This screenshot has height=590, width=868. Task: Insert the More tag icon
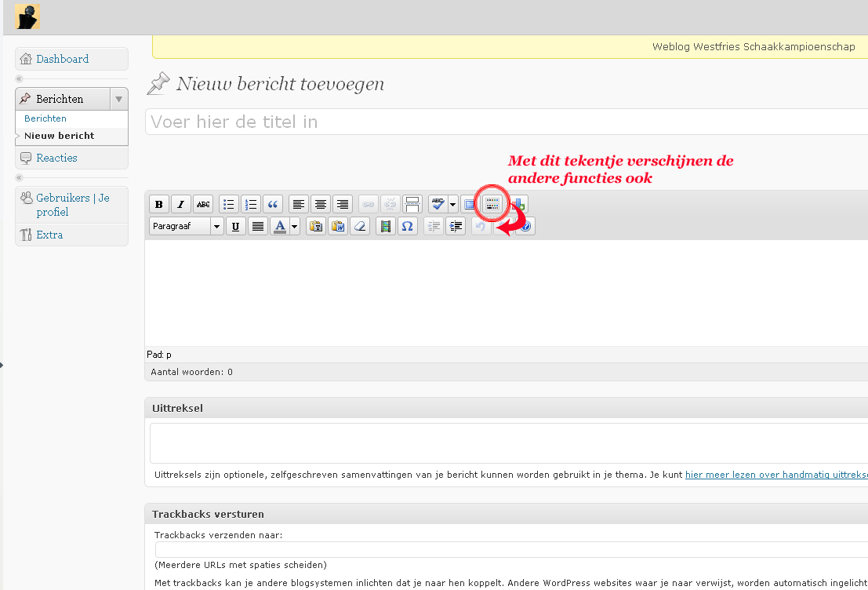tap(412, 205)
